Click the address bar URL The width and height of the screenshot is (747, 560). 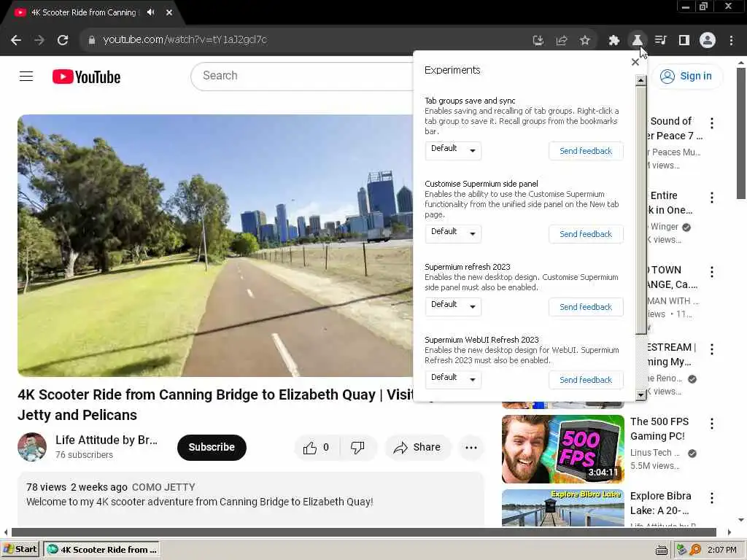[185, 40]
